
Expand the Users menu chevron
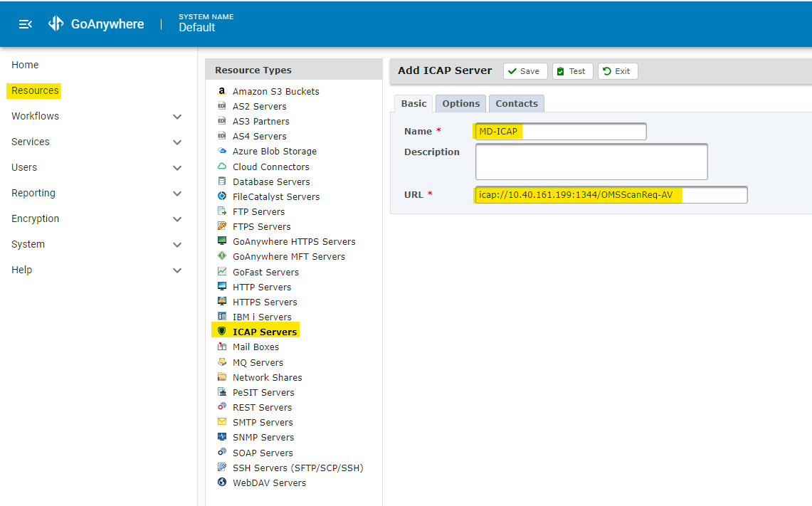tap(177, 168)
